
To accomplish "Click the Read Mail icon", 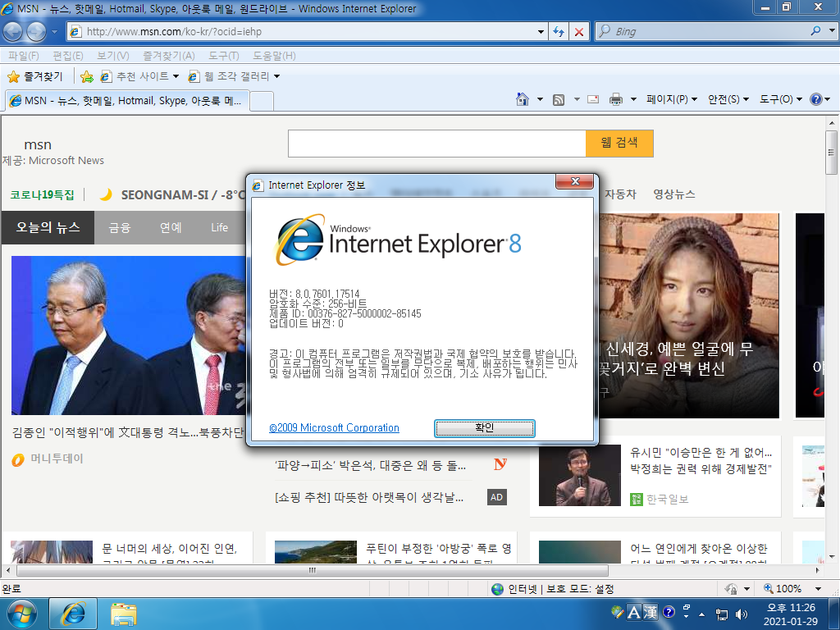I will (x=593, y=99).
